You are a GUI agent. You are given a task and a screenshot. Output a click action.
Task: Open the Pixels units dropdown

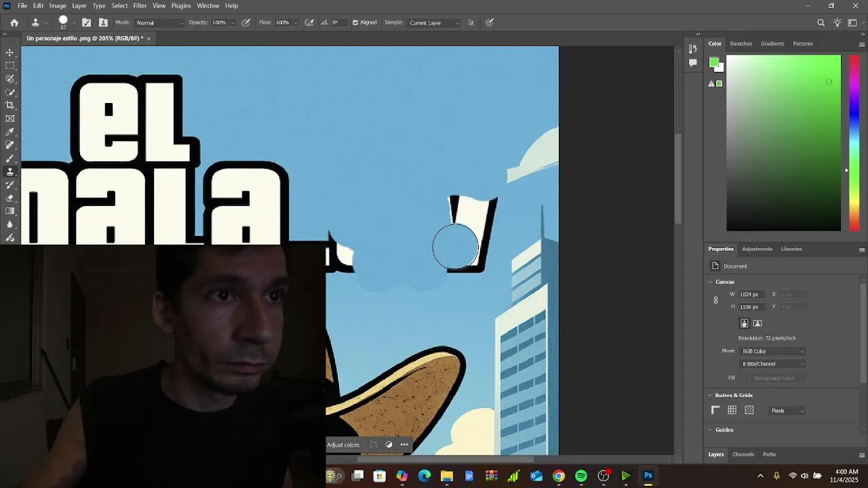(x=787, y=411)
